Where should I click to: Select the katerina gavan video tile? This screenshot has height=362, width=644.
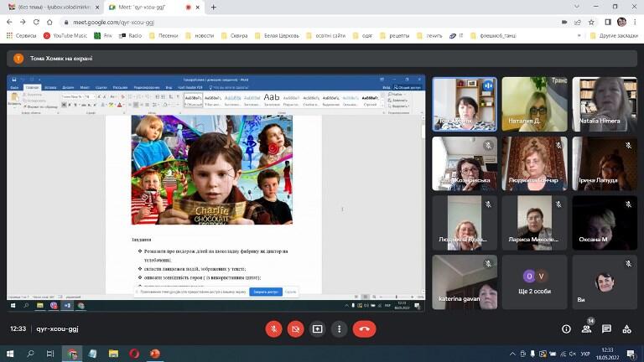[465, 282]
